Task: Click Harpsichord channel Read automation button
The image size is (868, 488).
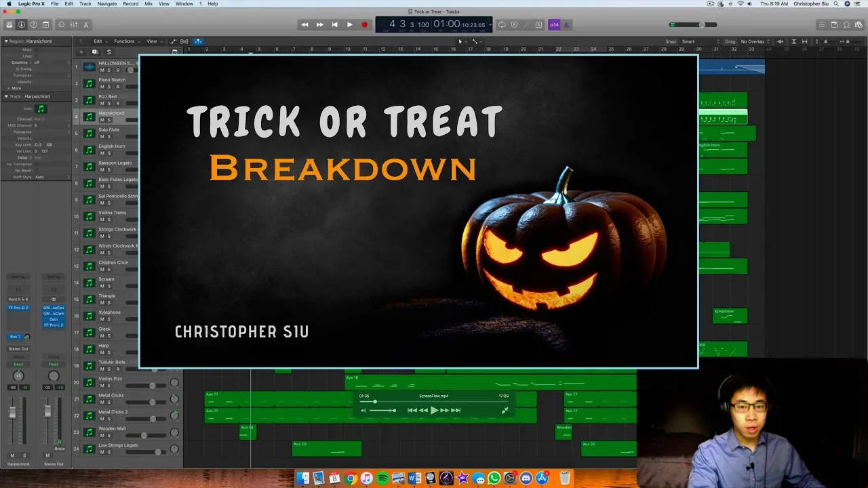Action: click(x=18, y=364)
